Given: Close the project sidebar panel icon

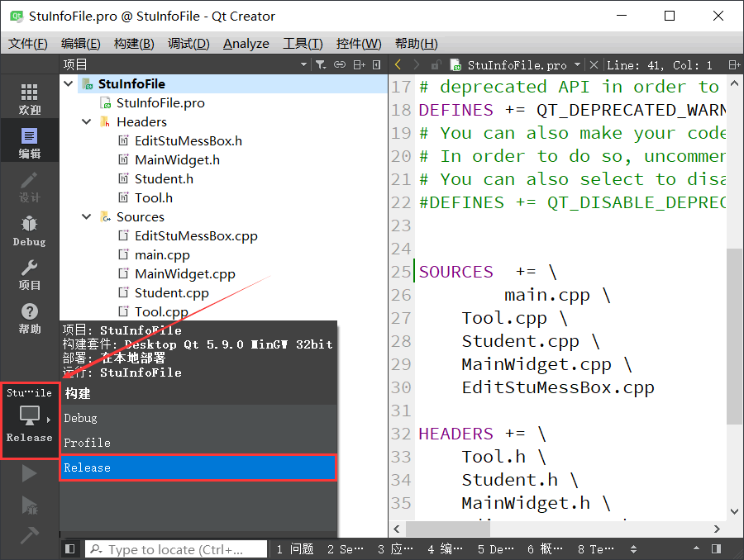Looking at the screenshot, I should click(377, 64).
